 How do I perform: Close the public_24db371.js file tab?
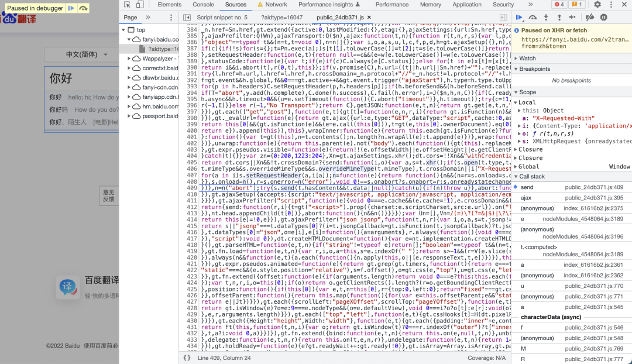pyautogui.click(x=369, y=18)
